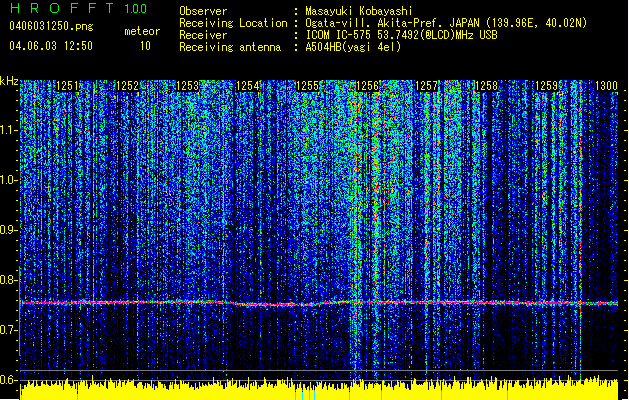Image resolution: width=629 pixels, height=400 pixels.
Task: Click the red carrier line on the spectrogram
Action: (319, 303)
